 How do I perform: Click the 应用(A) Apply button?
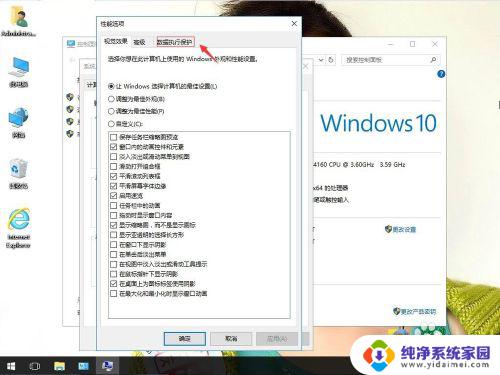point(277,339)
